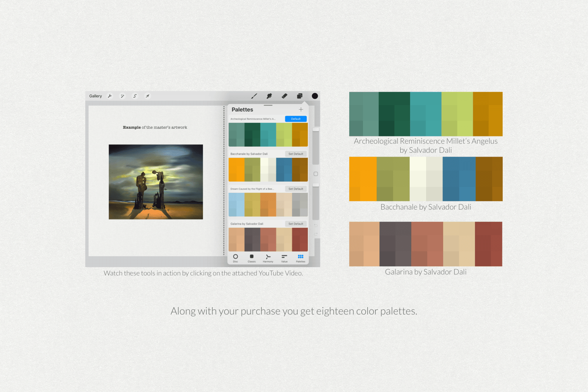588x392 pixels.
Task: Pick ochre swatch in panel's Archeological palette
Action: 300,135
